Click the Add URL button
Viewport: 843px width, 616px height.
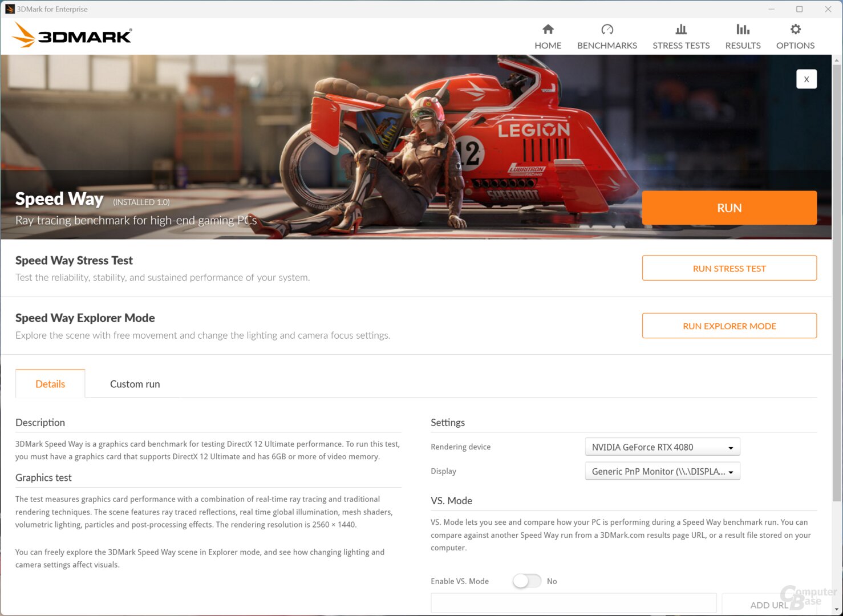click(x=769, y=605)
